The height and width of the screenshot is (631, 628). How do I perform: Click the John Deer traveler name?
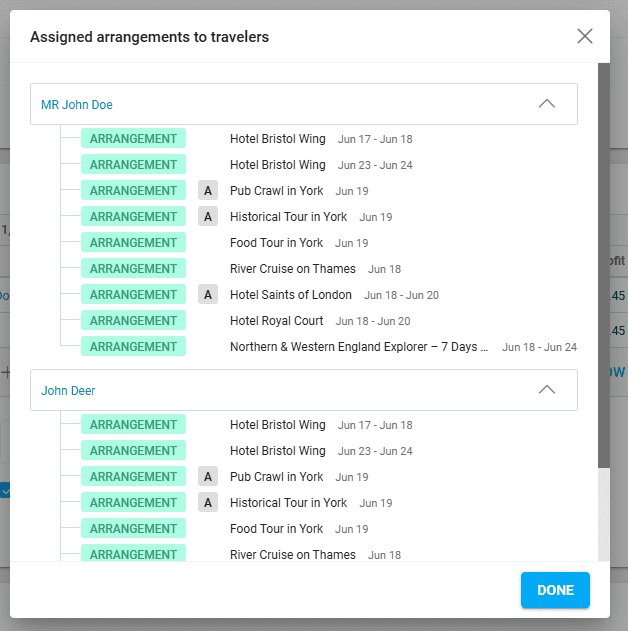coord(68,390)
